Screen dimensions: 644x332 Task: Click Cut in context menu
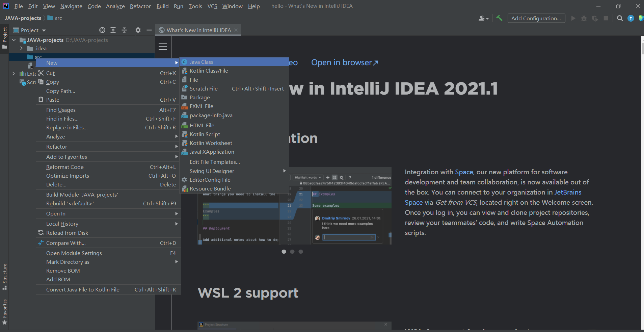[x=108, y=73]
